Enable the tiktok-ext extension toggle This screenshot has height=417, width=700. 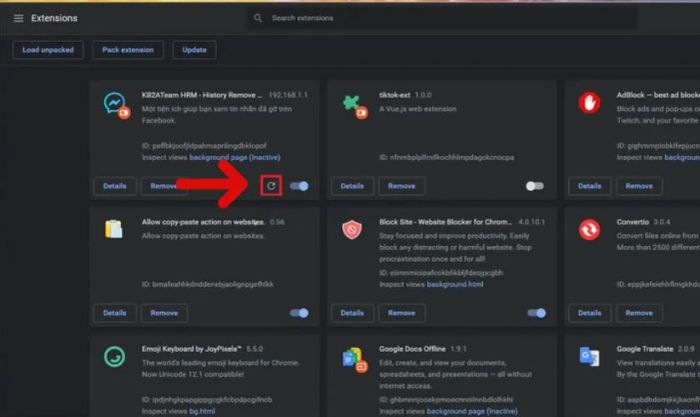click(x=535, y=186)
